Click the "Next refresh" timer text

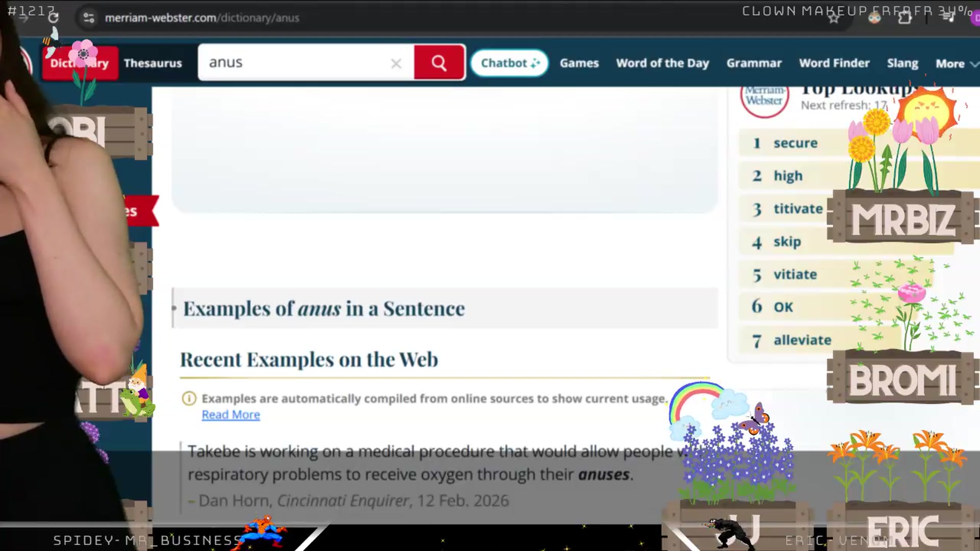point(844,105)
